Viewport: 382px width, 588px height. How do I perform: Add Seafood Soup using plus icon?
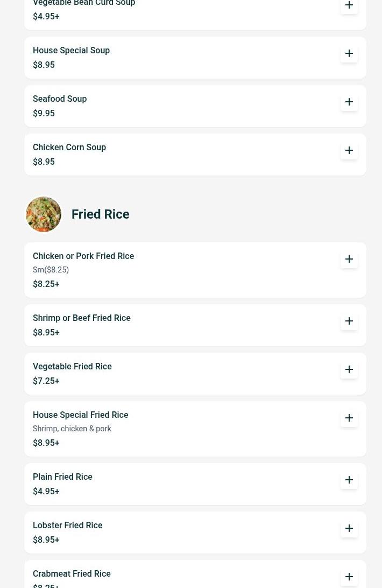[x=349, y=102]
